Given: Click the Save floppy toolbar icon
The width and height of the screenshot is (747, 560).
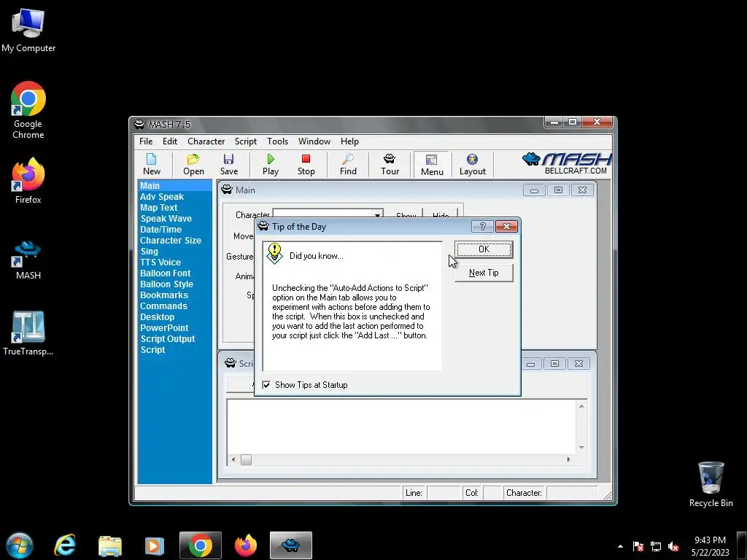Looking at the screenshot, I should [x=228, y=164].
